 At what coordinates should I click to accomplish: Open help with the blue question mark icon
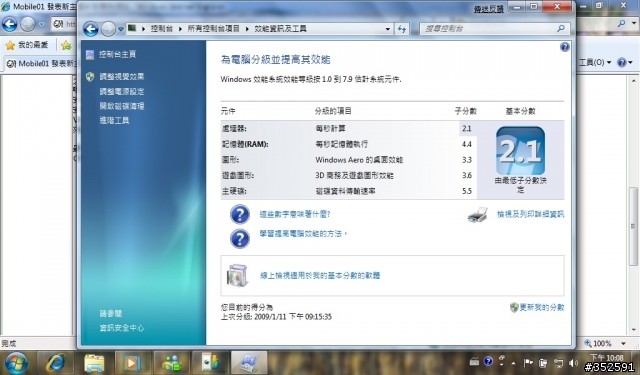point(564,47)
